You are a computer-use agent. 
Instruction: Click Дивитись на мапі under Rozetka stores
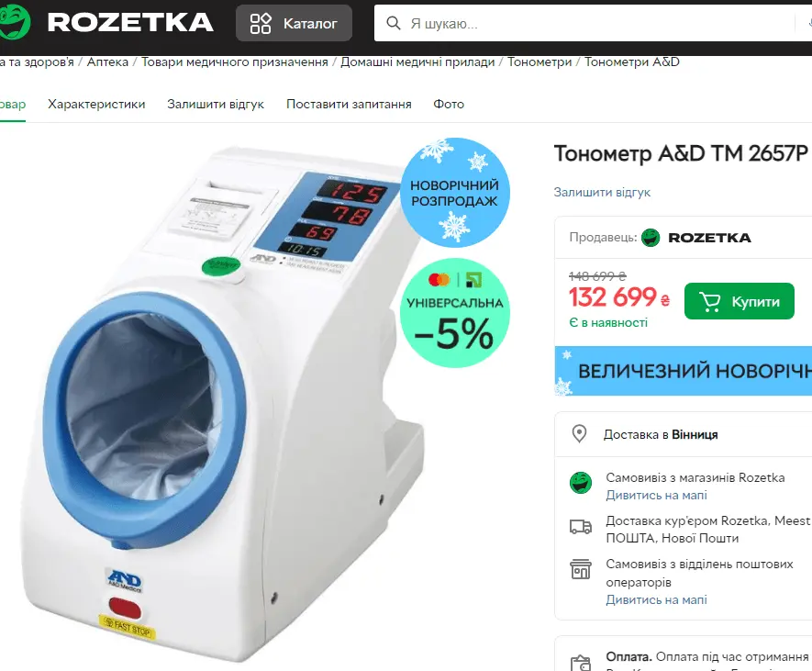[656, 496]
